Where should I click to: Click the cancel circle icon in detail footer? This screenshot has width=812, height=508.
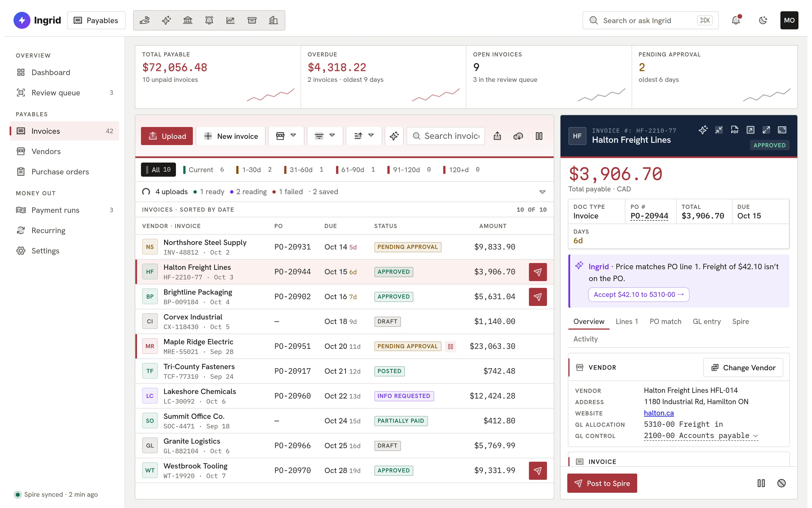[x=782, y=483]
